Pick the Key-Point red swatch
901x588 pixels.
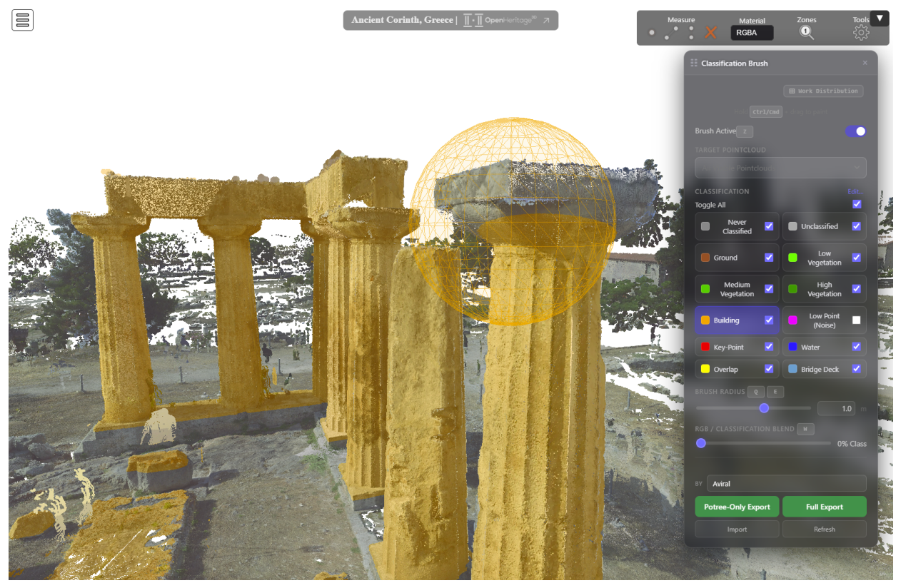(x=705, y=347)
